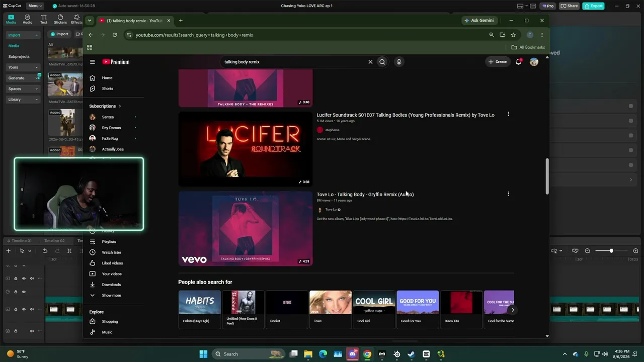Zoom in the CapCut timeline
This screenshot has height=362, width=644.
tap(635, 251)
